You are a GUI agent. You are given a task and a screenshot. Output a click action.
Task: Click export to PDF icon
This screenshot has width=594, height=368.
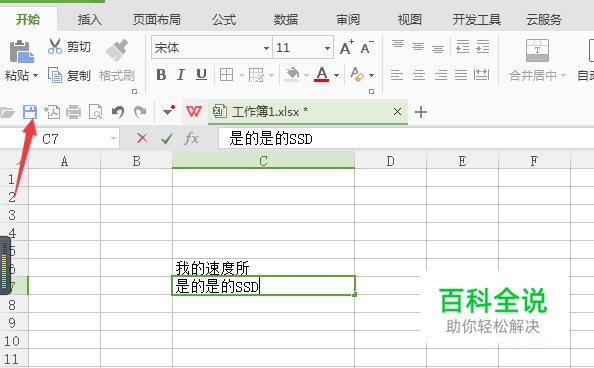52,112
